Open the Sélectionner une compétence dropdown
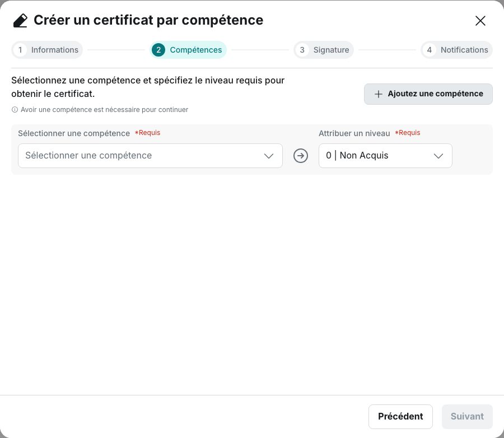Image resolution: width=504 pixels, height=438 pixels. coord(150,156)
